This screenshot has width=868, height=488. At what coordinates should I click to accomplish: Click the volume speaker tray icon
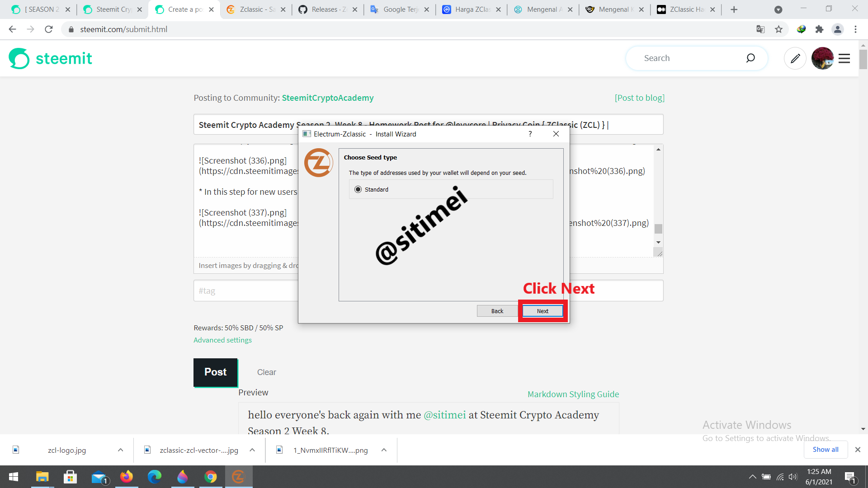pyautogui.click(x=793, y=477)
